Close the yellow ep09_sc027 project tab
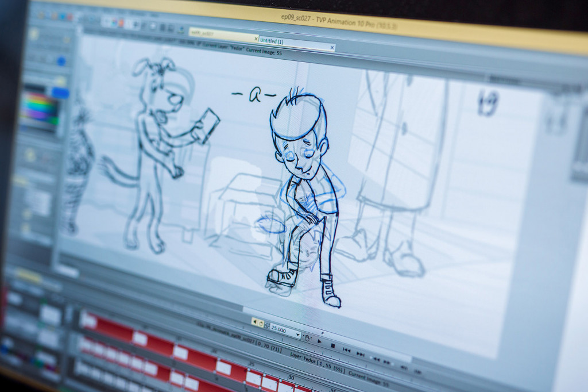This screenshot has width=588, height=392. tap(256, 39)
